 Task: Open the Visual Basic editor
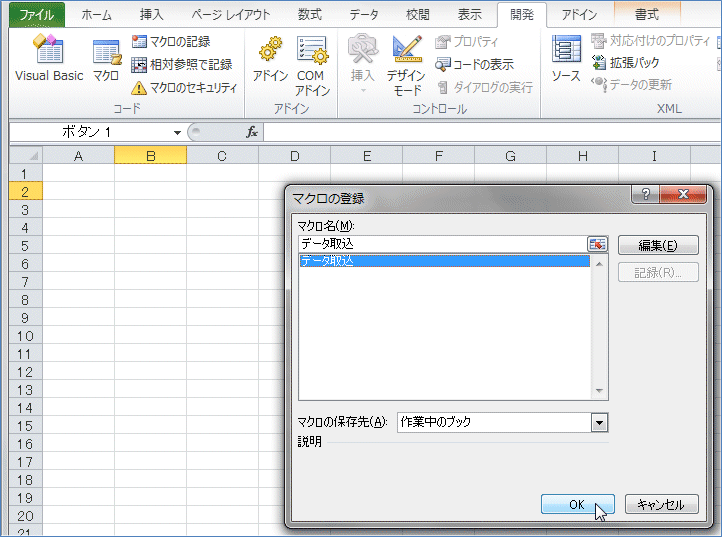click(x=49, y=58)
